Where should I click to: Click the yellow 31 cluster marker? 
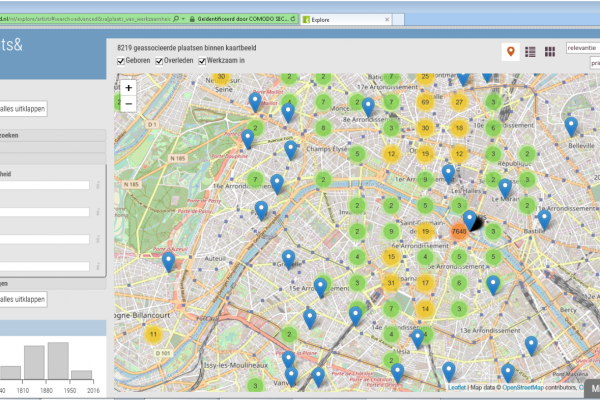click(x=392, y=282)
